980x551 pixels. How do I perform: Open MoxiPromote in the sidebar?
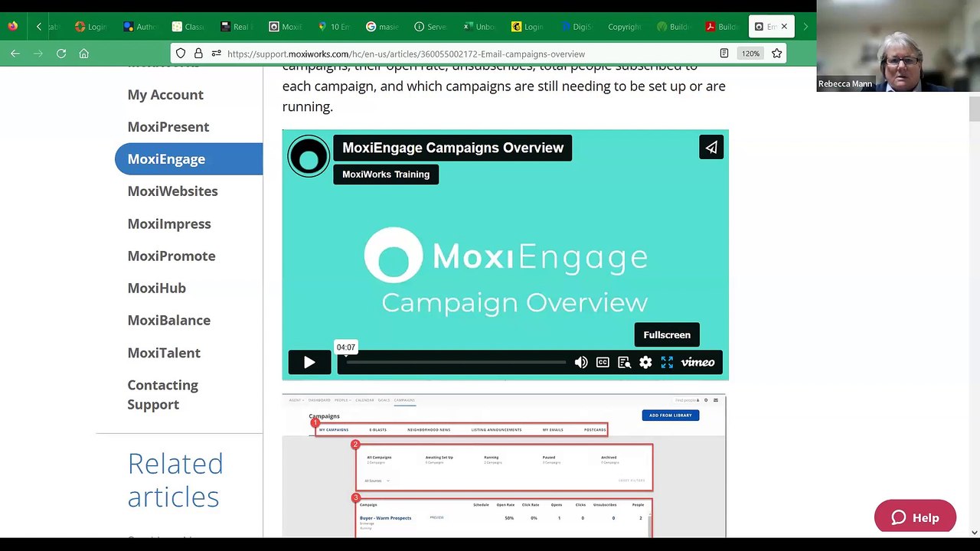171,256
